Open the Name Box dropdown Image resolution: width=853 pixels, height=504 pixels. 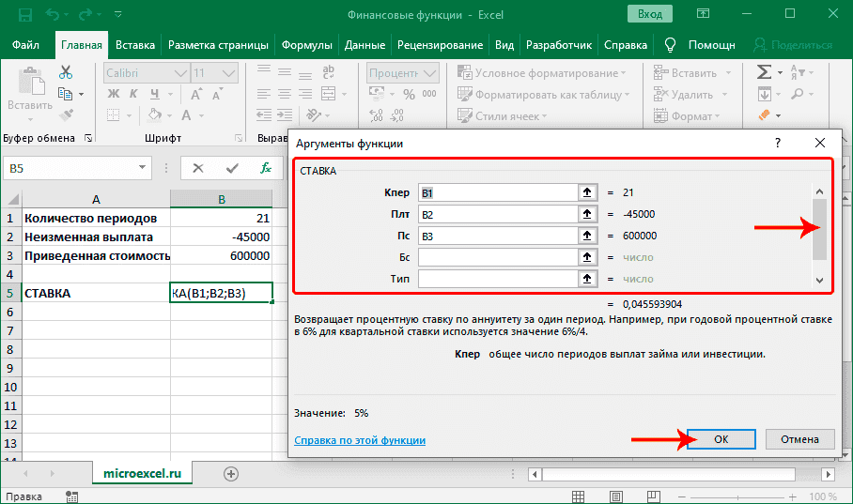tap(143, 168)
